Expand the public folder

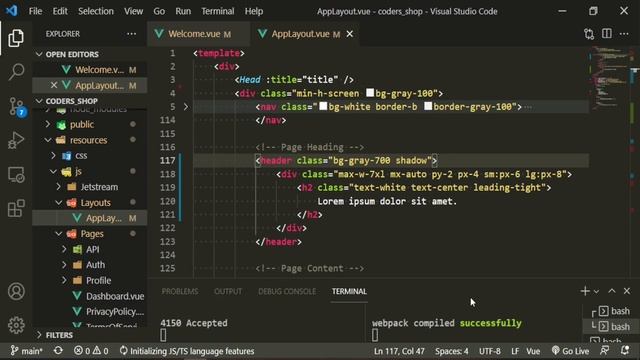47,124
